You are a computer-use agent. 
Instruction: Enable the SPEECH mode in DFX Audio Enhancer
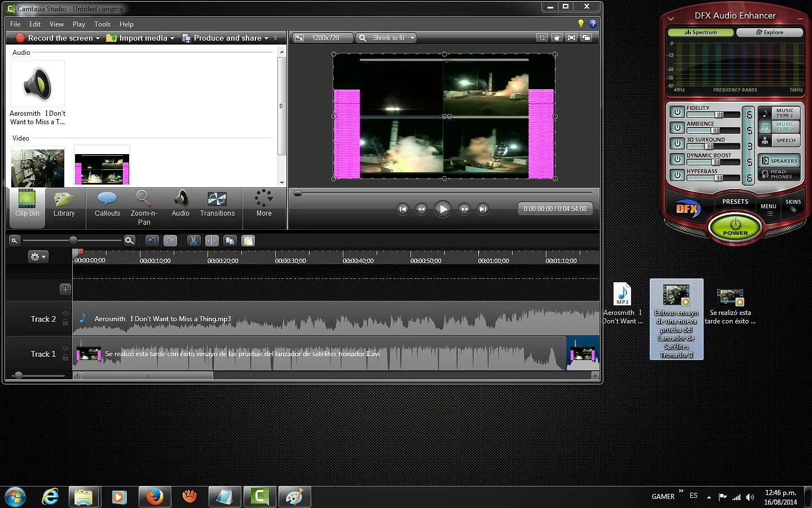(x=783, y=140)
